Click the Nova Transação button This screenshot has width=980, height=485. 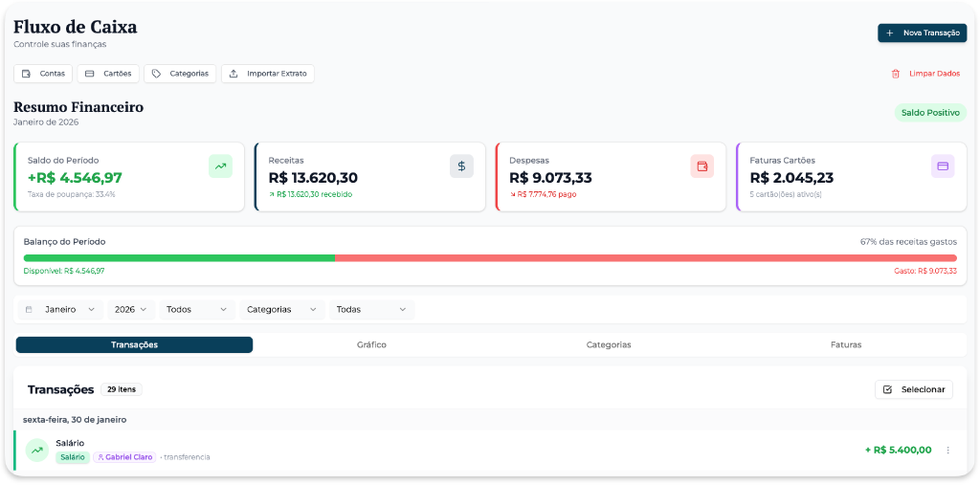point(922,33)
